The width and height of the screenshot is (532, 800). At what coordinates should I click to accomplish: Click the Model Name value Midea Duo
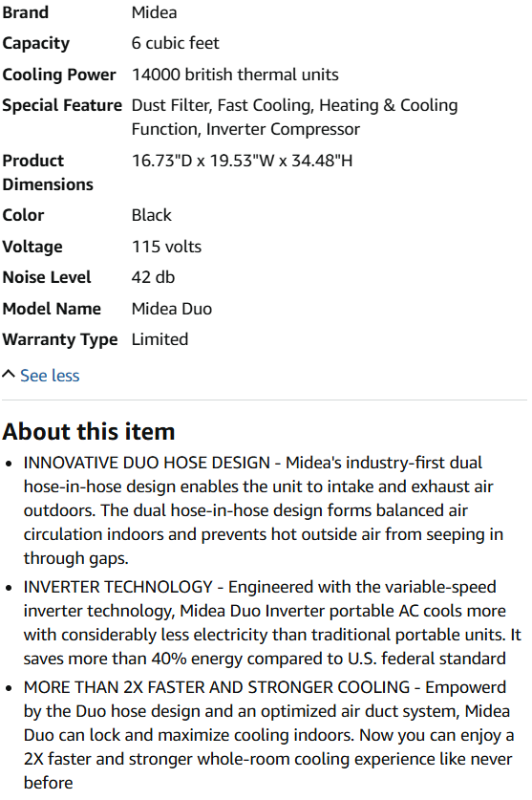171,309
